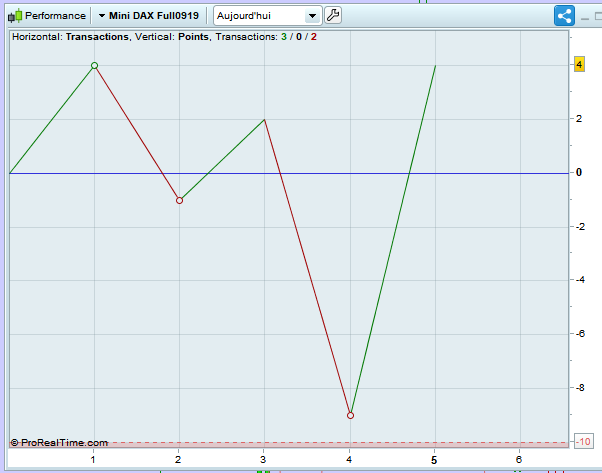Image resolution: width=602 pixels, height=473 pixels.
Task: Click the Aujourd'hui dropdown arrow button
Action: point(313,16)
